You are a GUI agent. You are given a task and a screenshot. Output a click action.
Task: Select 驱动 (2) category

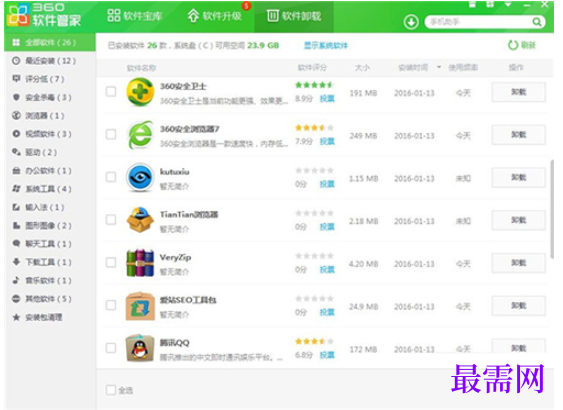(x=35, y=152)
